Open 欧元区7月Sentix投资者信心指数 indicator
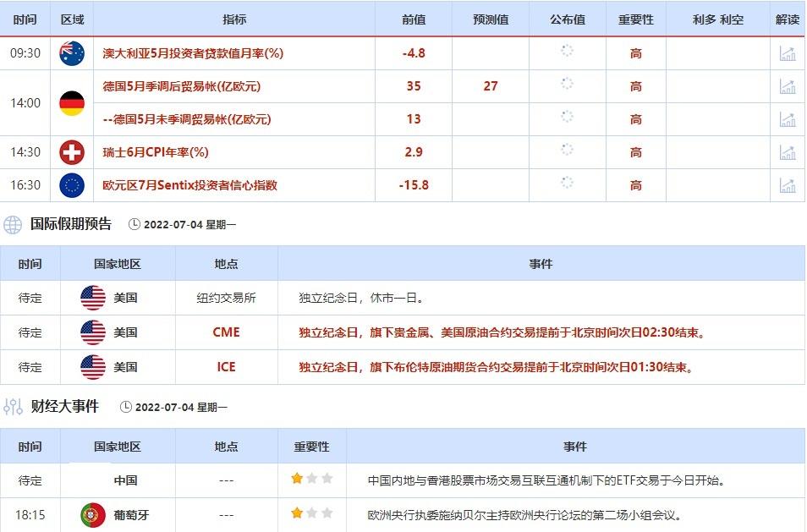Image resolution: width=807 pixels, height=532 pixels. click(190, 184)
